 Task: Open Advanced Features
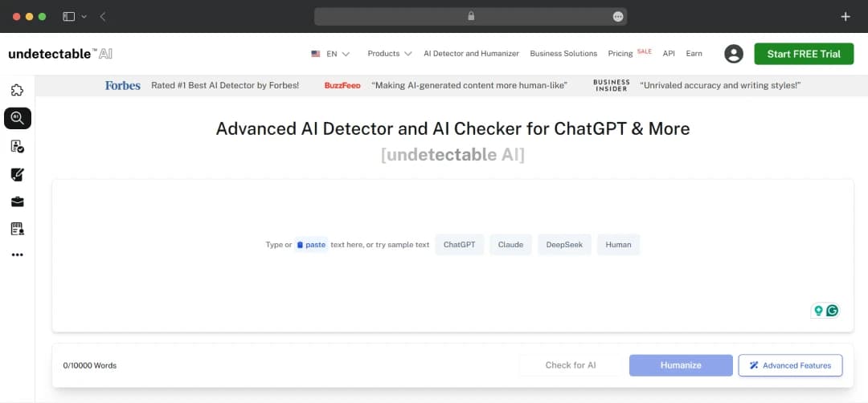(791, 365)
